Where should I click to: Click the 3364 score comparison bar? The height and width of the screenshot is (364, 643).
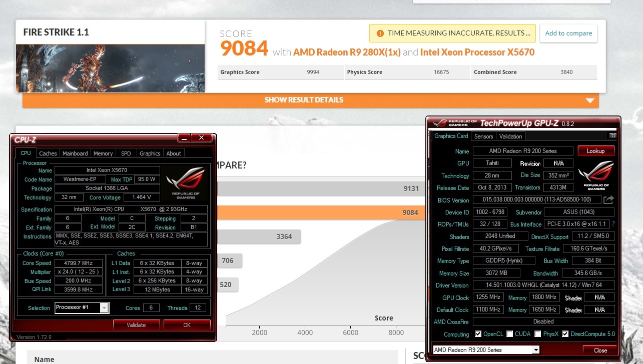pos(259,236)
